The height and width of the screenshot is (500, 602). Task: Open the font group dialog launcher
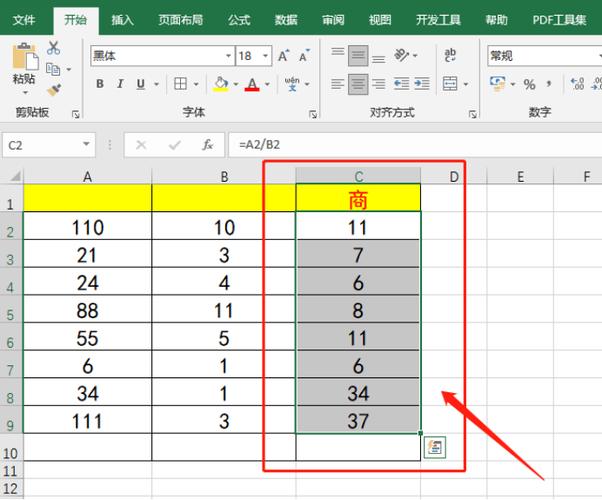[x=313, y=114]
